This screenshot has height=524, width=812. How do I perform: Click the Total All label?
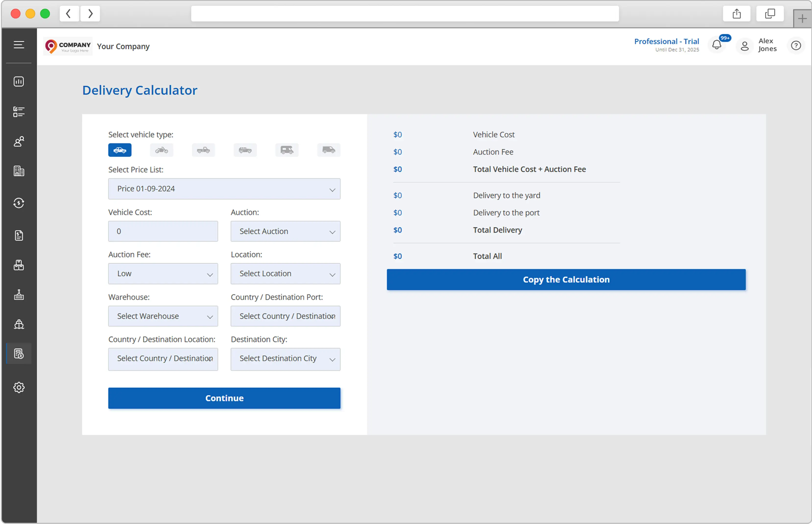(488, 256)
